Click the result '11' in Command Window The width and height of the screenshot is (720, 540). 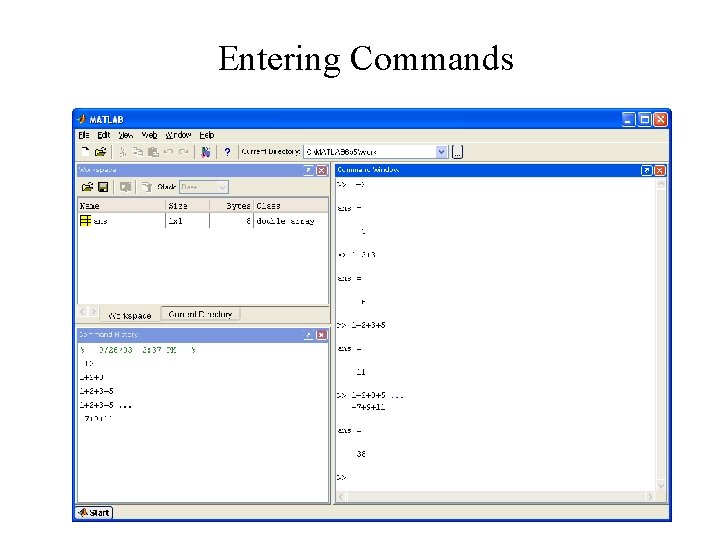click(x=361, y=372)
